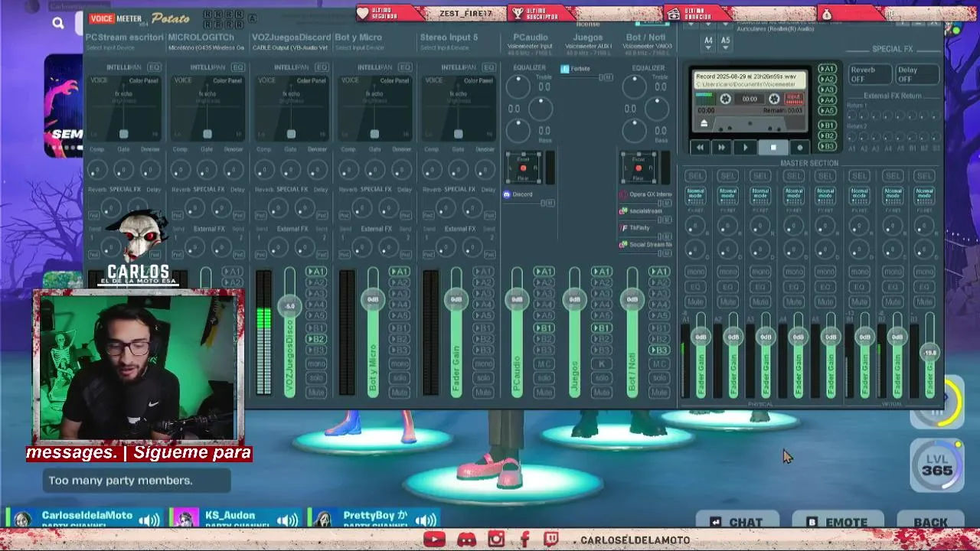The height and width of the screenshot is (551, 980).
Task: Open EQ on the Stereo Input 5 strip
Action: (x=488, y=67)
